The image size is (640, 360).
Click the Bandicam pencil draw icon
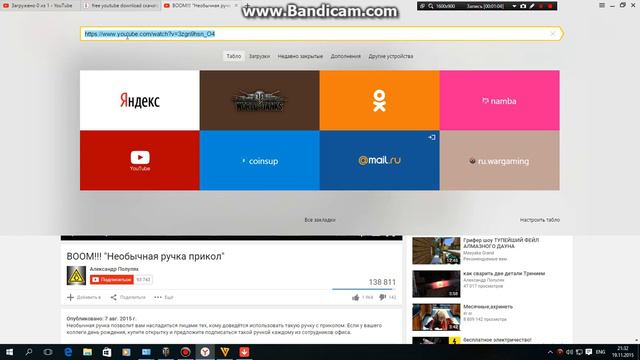pyautogui.click(x=532, y=6)
